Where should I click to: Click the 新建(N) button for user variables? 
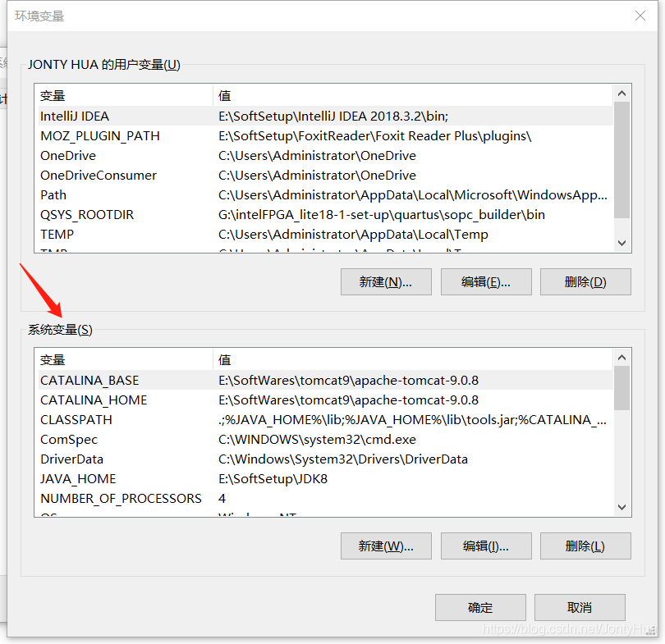(386, 281)
